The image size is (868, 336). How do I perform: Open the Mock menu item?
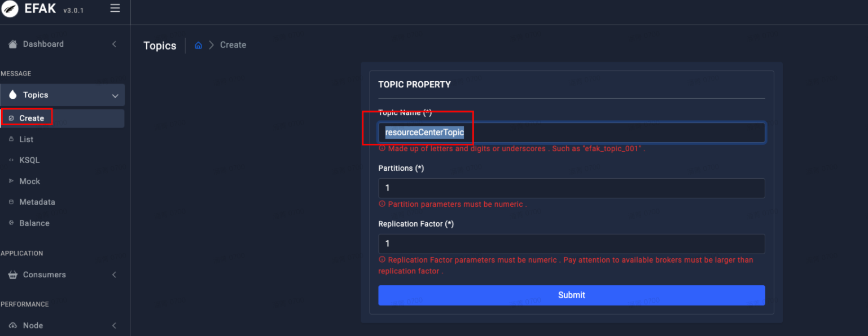tap(29, 181)
